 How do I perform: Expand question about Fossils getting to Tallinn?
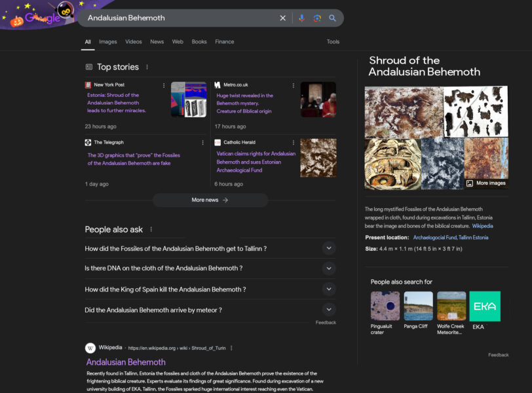coord(329,248)
